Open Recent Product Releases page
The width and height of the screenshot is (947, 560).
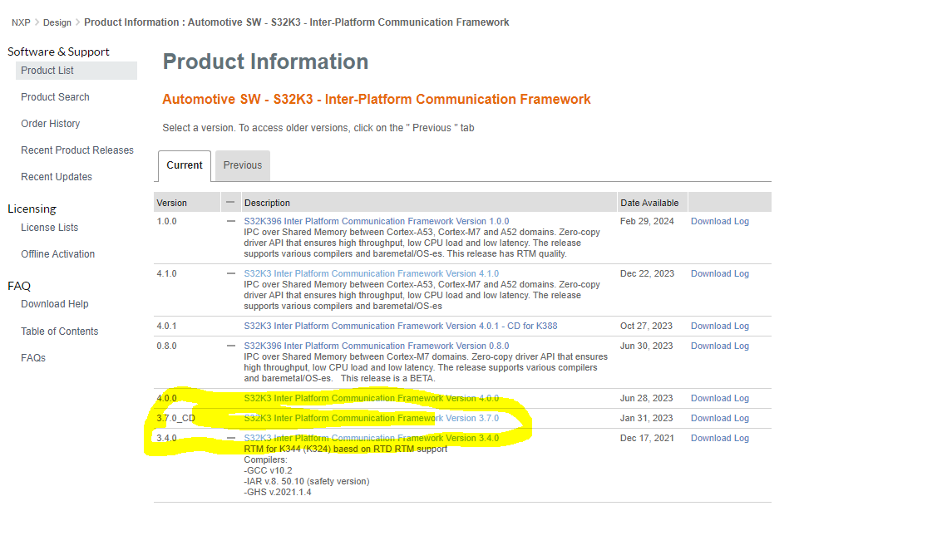[77, 150]
